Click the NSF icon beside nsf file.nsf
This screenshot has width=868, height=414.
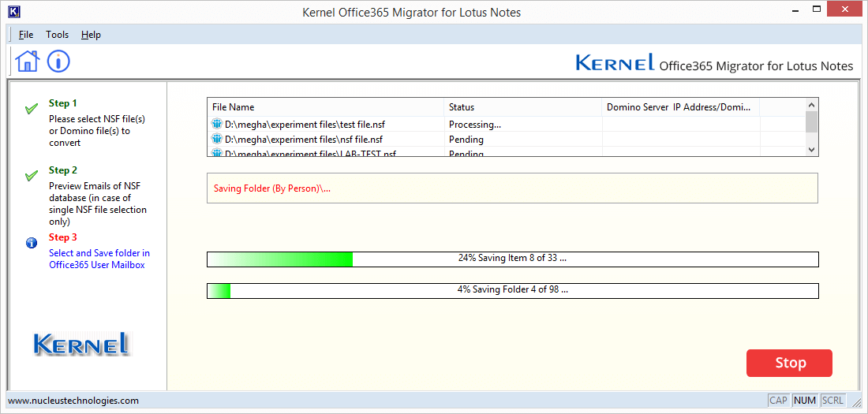pos(216,140)
